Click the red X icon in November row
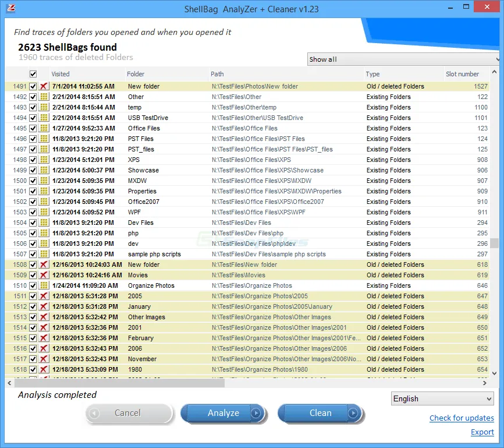The height and width of the screenshot is (448, 504). pos(44,359)
